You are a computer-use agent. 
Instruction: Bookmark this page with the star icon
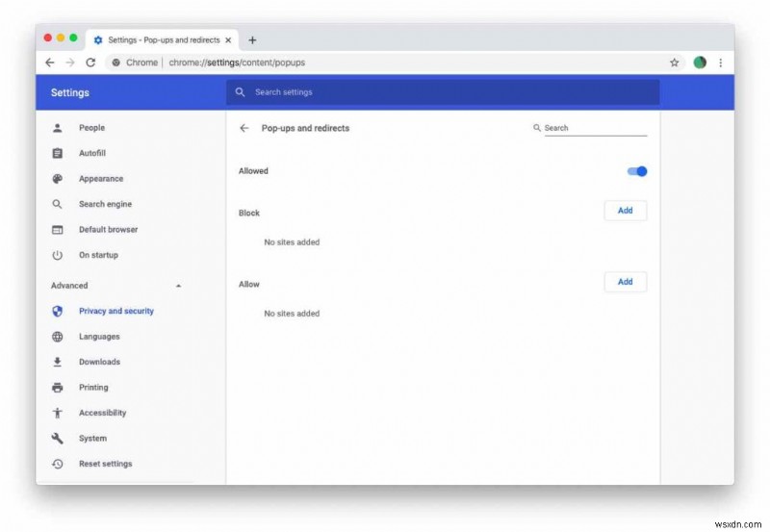[674, 63]
